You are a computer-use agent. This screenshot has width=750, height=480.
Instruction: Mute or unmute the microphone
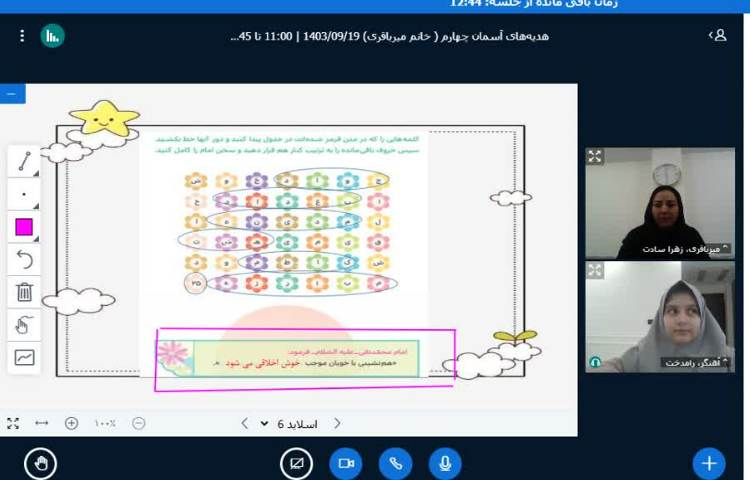pyautogui.click(x=445, y=463)
